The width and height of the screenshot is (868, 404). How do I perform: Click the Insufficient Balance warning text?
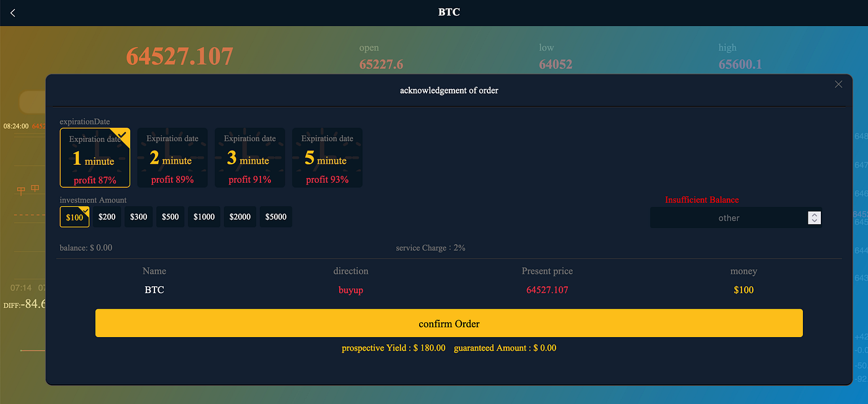[x=702, y=200]
